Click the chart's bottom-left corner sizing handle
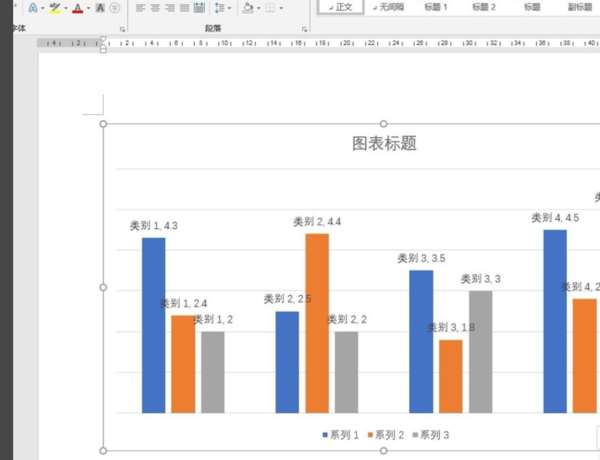 tap(103, 451)
